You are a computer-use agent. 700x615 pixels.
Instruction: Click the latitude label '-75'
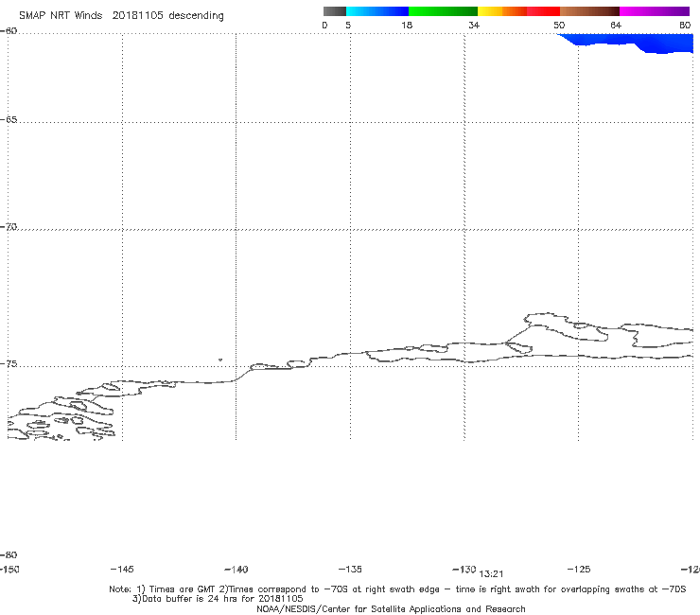click(9, 364)
